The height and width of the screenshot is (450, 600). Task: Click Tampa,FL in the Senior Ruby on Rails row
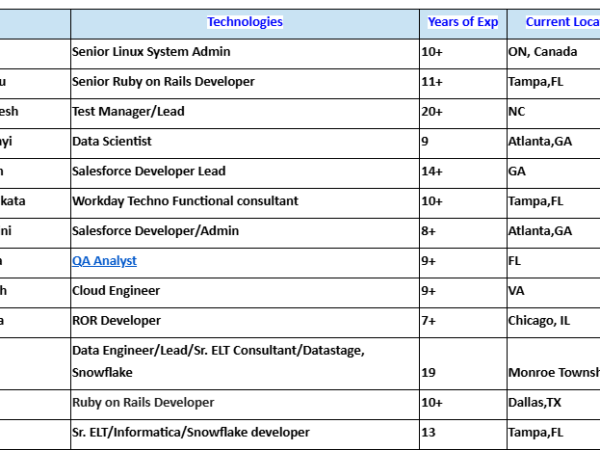[x=554, y=84]
